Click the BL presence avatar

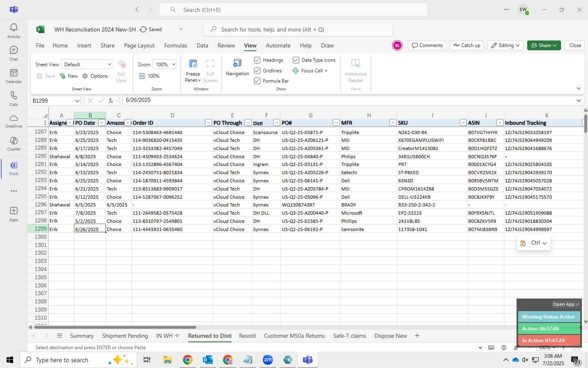click(397, 45)
